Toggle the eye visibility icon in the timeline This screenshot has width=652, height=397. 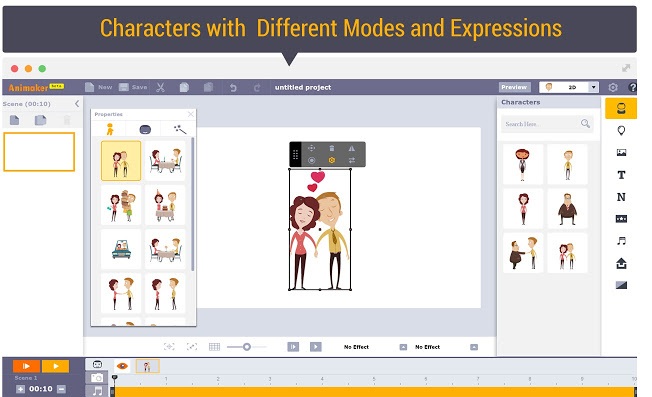coord(122,366)
